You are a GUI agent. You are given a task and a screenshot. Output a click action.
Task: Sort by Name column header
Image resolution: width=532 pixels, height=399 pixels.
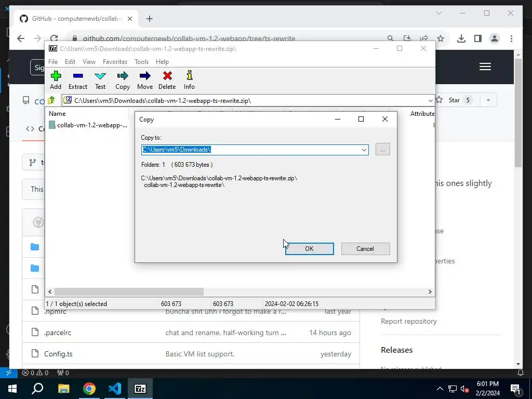click(57, 114)
